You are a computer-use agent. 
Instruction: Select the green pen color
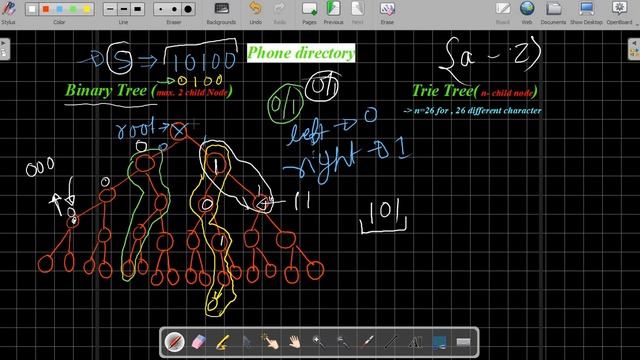(73, 9)
